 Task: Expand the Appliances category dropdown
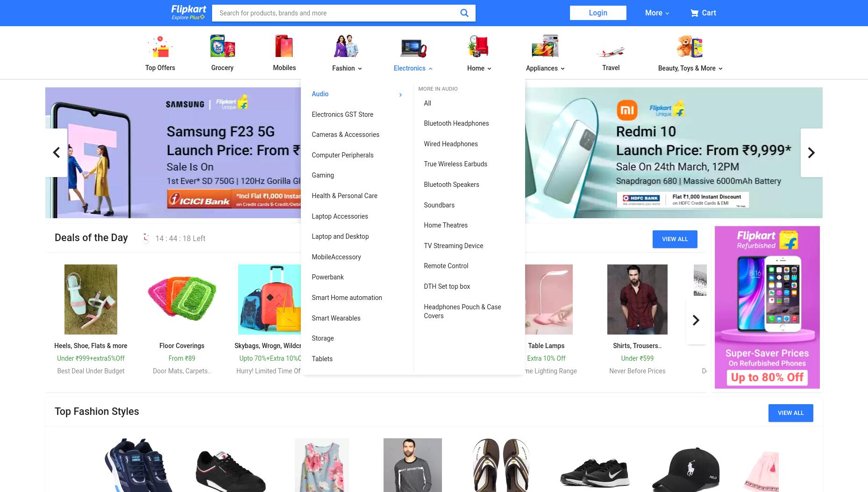pyautogui.click(x=545, y=68)
